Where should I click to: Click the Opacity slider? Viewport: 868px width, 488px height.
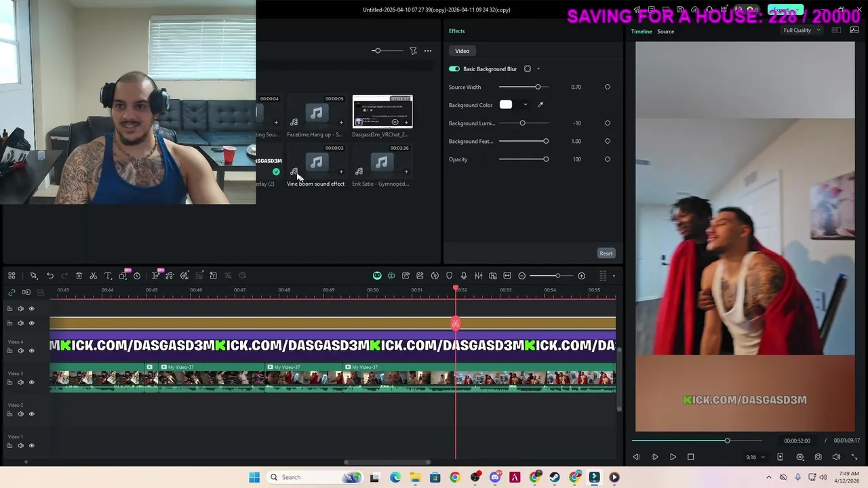[x=524, y=159]
